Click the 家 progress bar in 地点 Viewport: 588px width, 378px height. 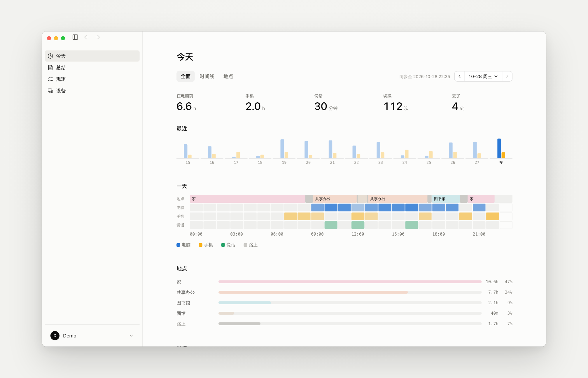(x=350, y=282)
